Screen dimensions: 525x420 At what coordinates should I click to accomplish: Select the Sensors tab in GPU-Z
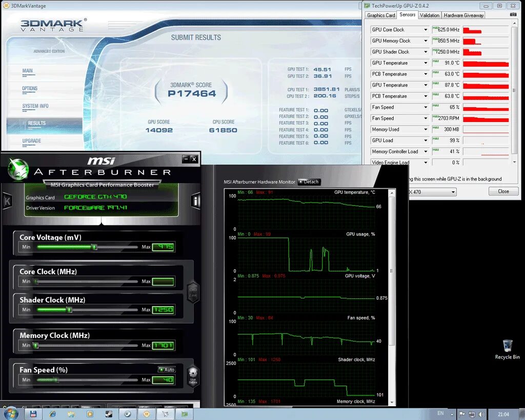point(407,14)
